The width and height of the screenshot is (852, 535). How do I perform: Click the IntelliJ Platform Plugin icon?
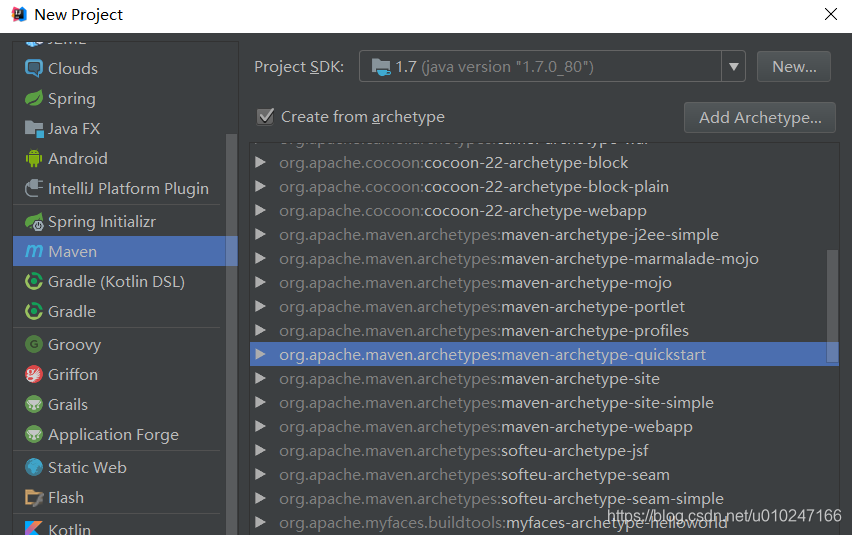34,188
